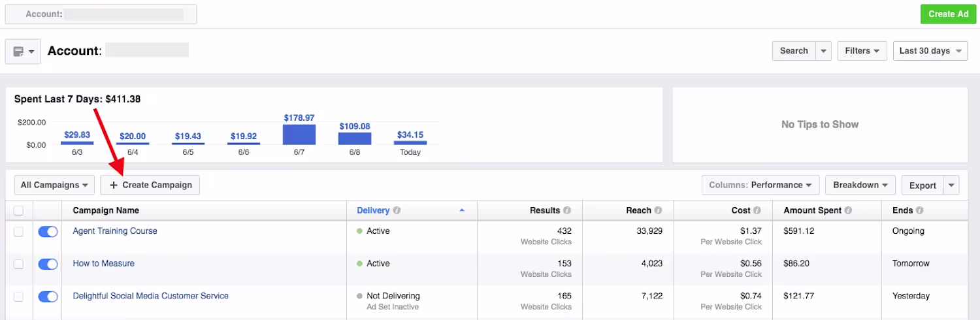Sort by the Ends column header
980x320 pixels.
point(902,210)
